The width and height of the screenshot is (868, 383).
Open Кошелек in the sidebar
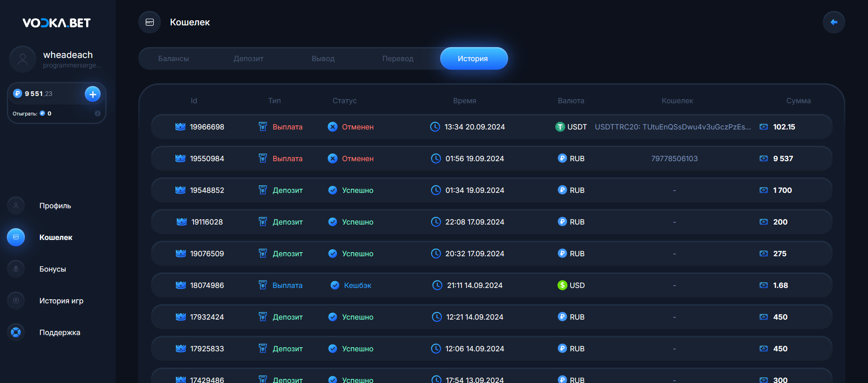point(56,237)
